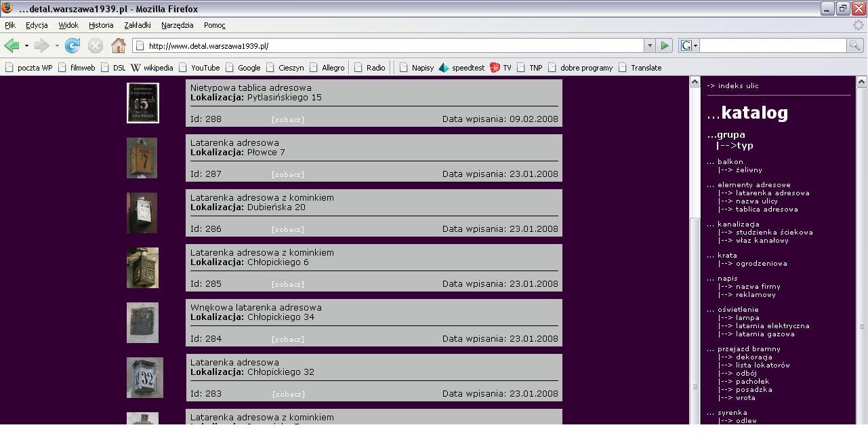Image resolution: width=868 pixels, height=440 pixels.
Task: Click the Google search input box
Action: pyautogui.click(x=772, y=45)
